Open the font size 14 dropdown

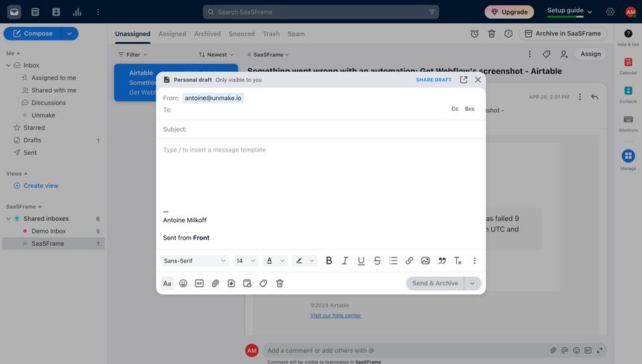click(x=246, y=261)
